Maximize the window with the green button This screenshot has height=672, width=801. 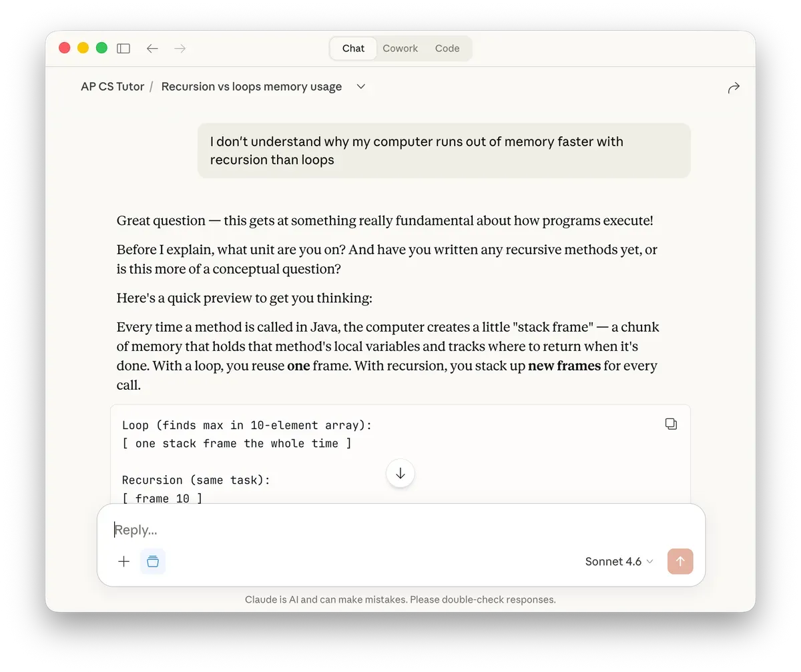[x=101, y=47]
